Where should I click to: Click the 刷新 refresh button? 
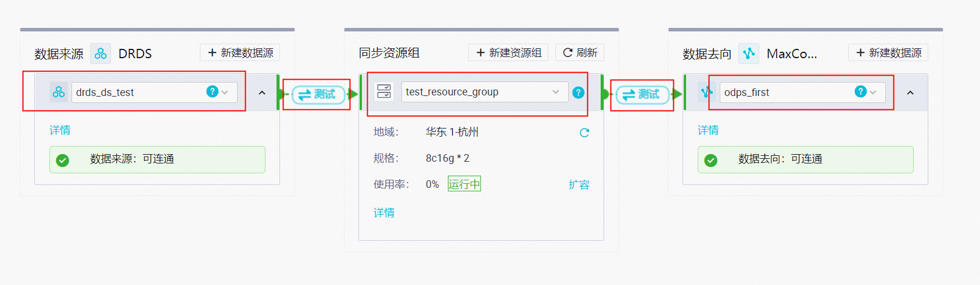pyautogui.click(x=580, y=53)
